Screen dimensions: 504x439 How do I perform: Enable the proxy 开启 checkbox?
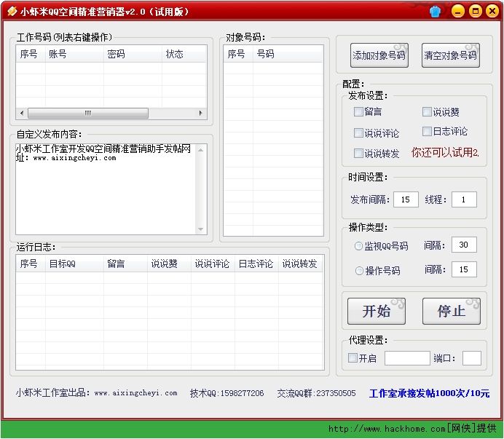click(353, 357)
